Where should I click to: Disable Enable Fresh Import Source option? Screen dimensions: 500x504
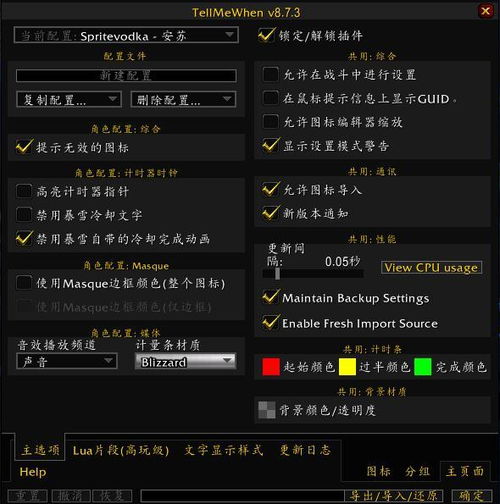click(x=270, y=323)
